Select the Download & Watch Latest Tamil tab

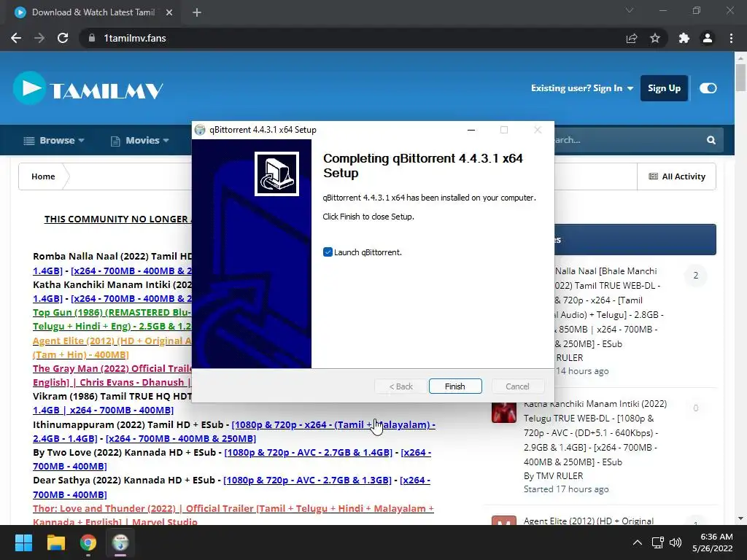93,12
